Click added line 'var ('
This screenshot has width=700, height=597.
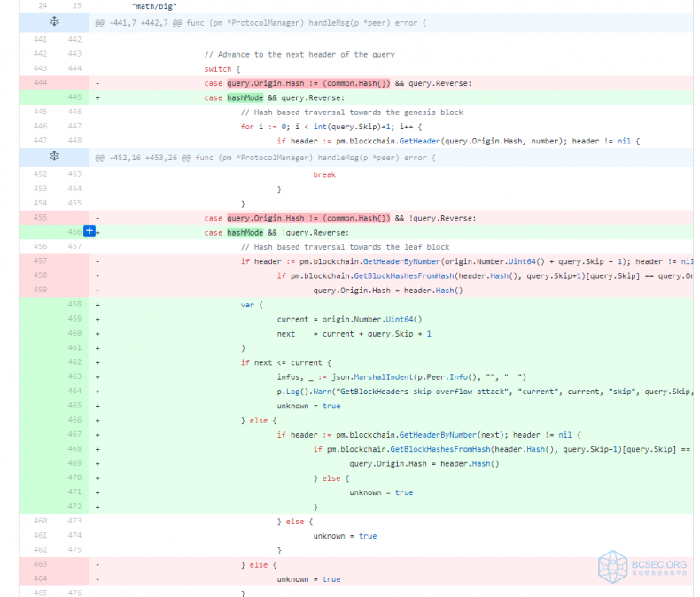(x=252, y=305)
